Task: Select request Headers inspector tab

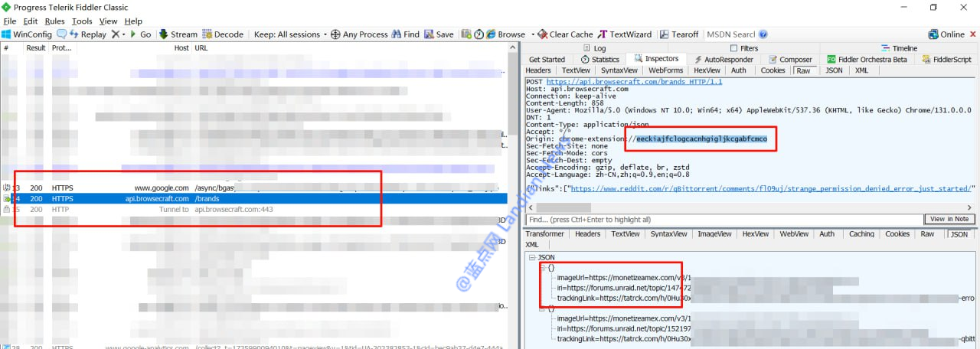Action: point(539,70)
